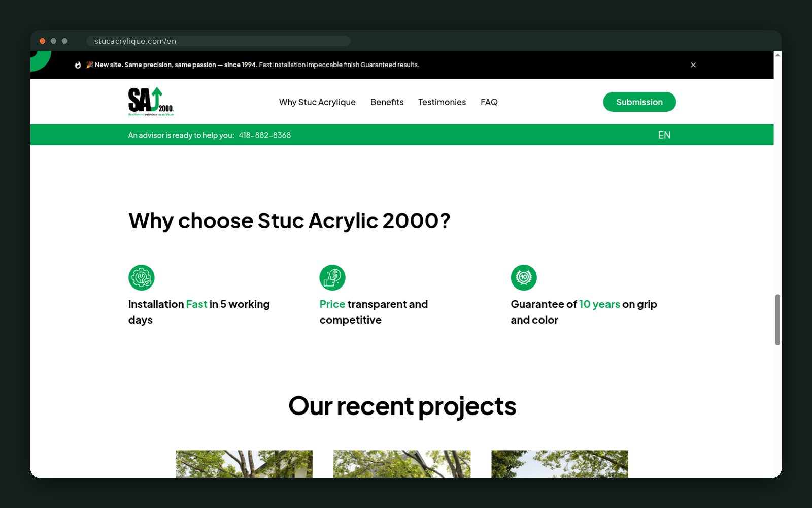Open the FAQ nav item
Screen dimensions: 812x508
point(489,102)
